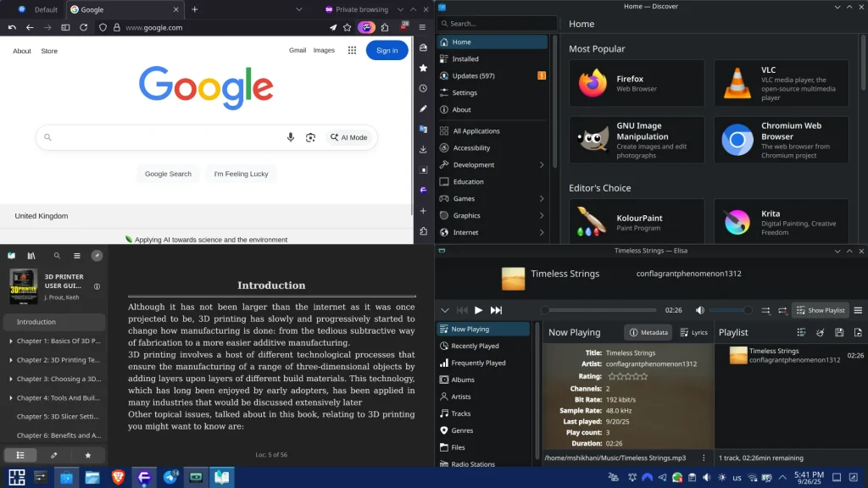This screenshot has width=868, height=488.
Task: Select Recently Played in Elisa
Action: tap(483, 346)
